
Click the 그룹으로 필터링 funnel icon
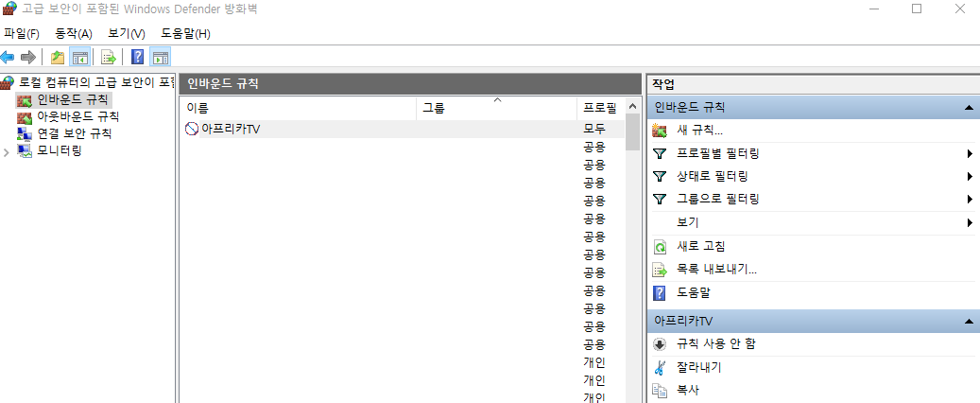[x=660, y=200]
